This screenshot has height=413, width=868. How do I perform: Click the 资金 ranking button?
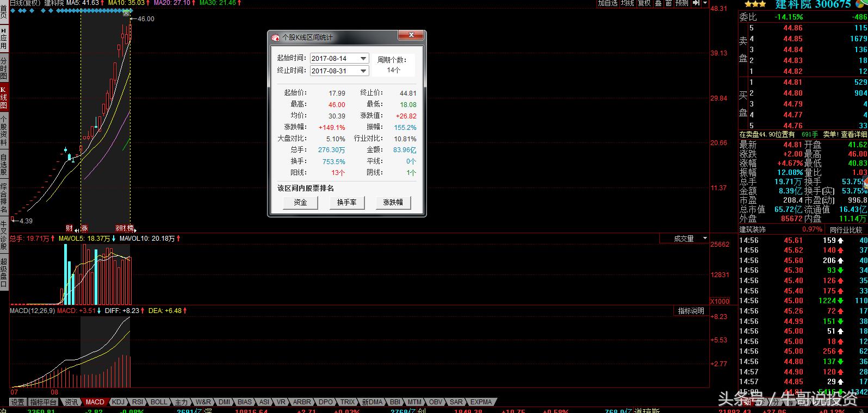(300, 203)
